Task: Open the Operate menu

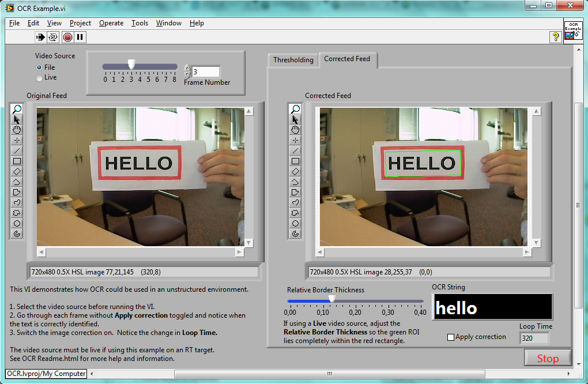Action: pyautogui.click(x=111, y=23)
